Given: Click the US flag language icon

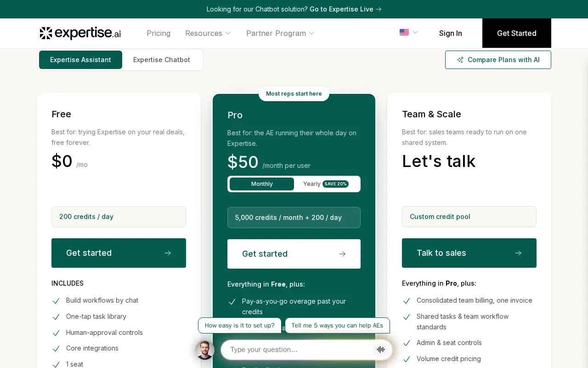Looking at the screenshot, I should coord(404,32).
